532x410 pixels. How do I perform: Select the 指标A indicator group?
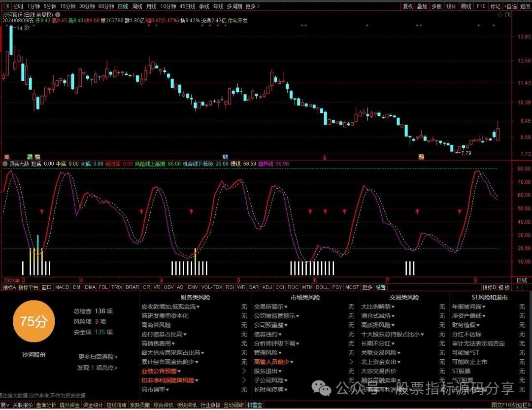pyautogui.click(x=9, y=287)
